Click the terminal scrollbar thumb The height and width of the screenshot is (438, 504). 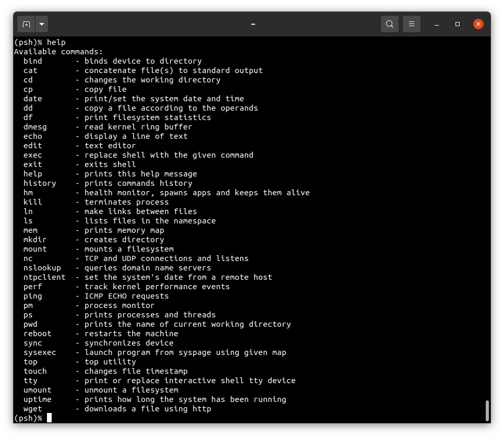pos(487,410)
